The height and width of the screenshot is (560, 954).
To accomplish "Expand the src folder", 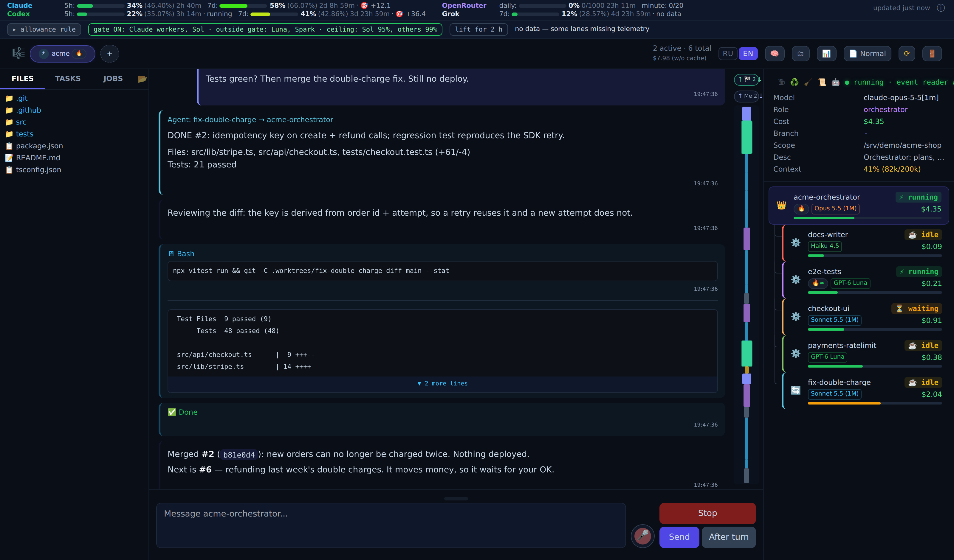I will 21,122.
